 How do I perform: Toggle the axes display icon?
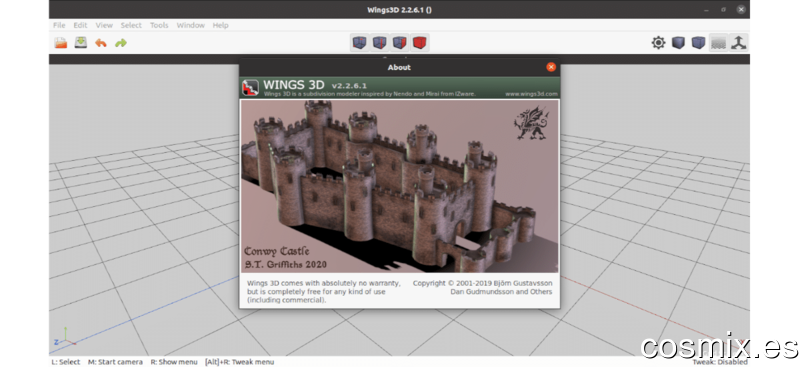point(738,43)
